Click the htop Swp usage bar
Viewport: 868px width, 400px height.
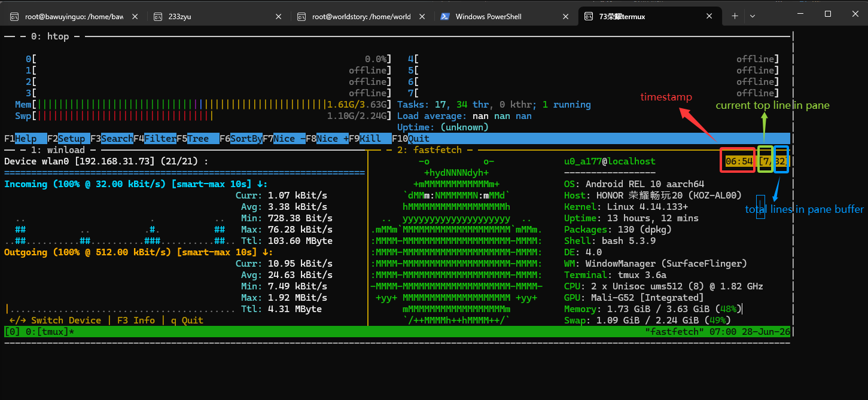203,116
